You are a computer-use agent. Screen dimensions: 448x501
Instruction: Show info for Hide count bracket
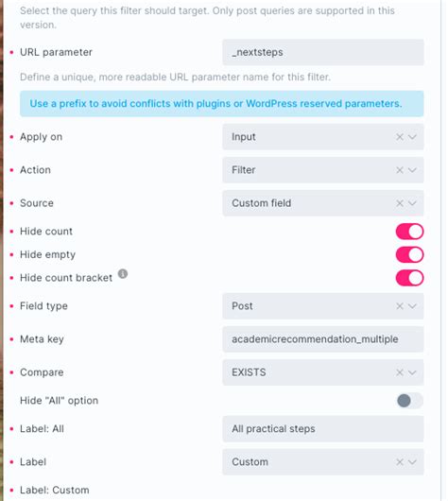coord(123,274)
